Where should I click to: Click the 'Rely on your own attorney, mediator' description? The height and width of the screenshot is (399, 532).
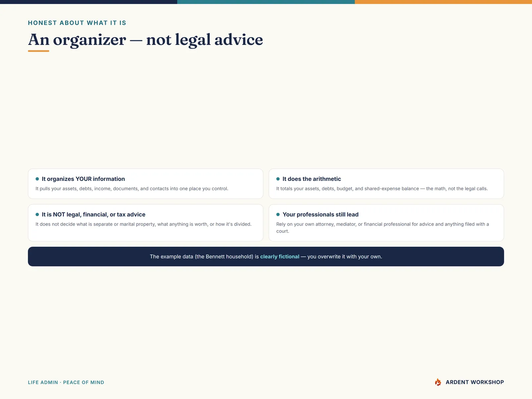(x=383, y=228)
